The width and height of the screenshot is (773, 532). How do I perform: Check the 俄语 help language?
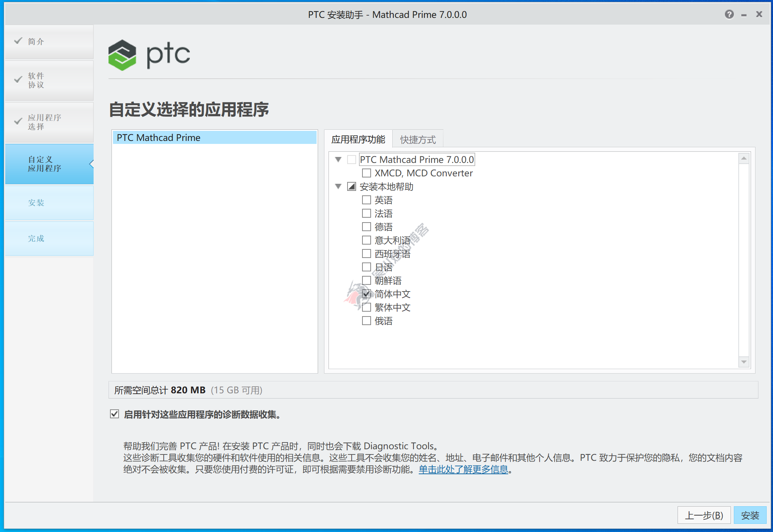(366, 321)
